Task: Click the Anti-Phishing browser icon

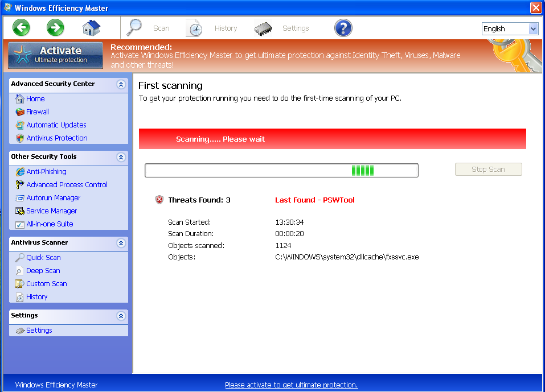Action: pyautogui.click(x=20, y=171)
